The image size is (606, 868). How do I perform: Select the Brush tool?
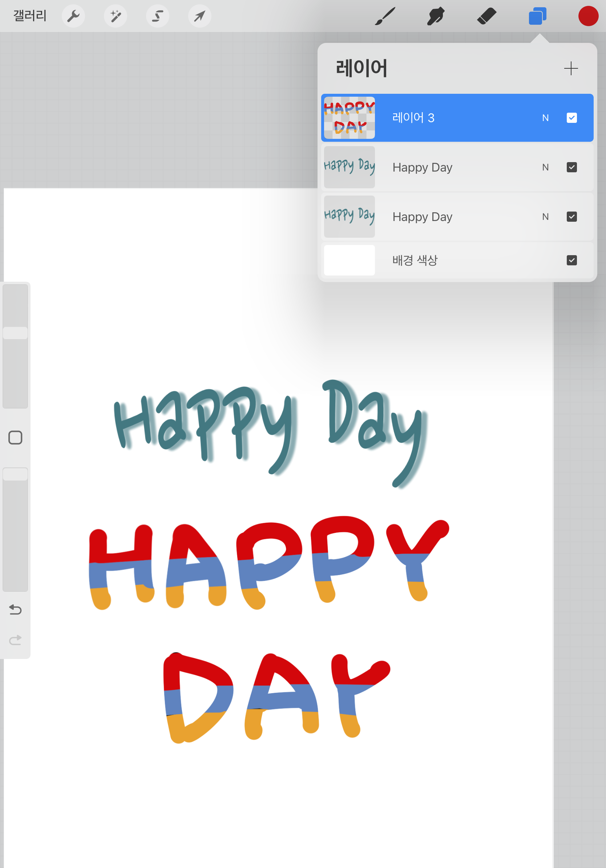point(385,16)
